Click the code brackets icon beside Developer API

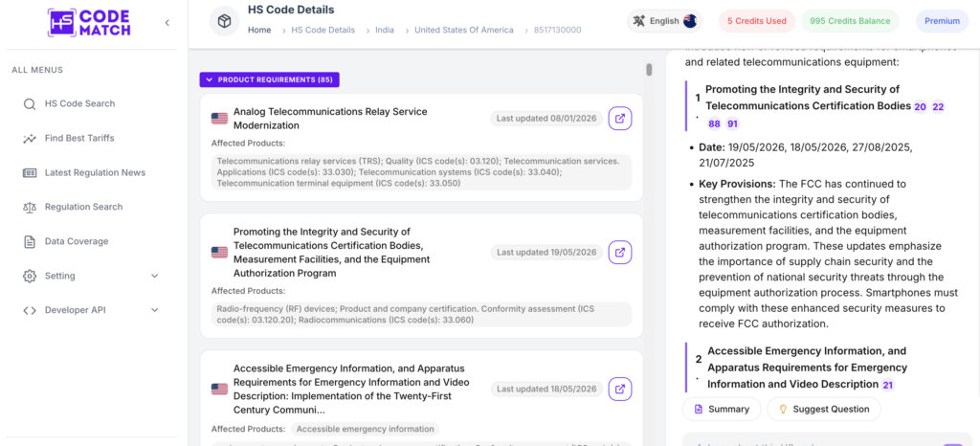click(30, 310)
